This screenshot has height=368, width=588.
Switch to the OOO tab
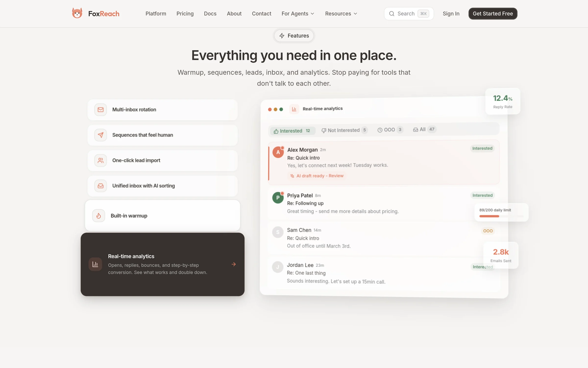pyautogui.click(x=390, y=130)
